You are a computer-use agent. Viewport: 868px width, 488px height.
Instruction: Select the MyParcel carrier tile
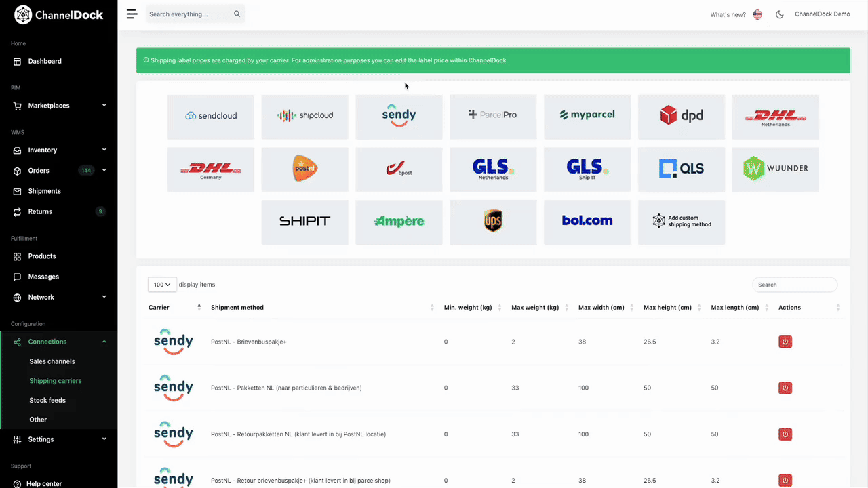587,117
